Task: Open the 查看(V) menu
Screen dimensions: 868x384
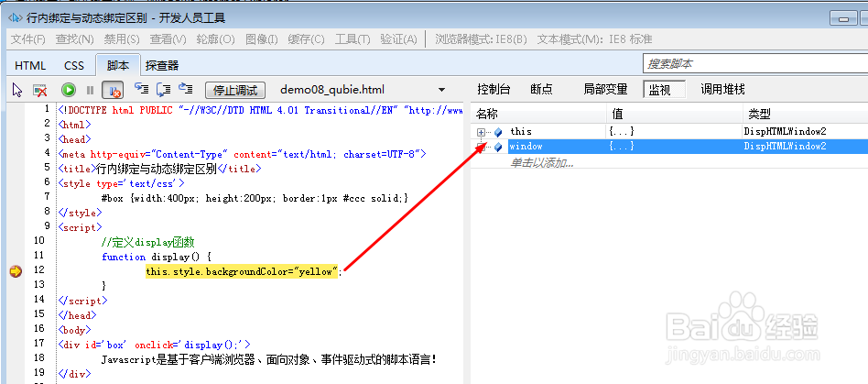Action: coord(168,39)
